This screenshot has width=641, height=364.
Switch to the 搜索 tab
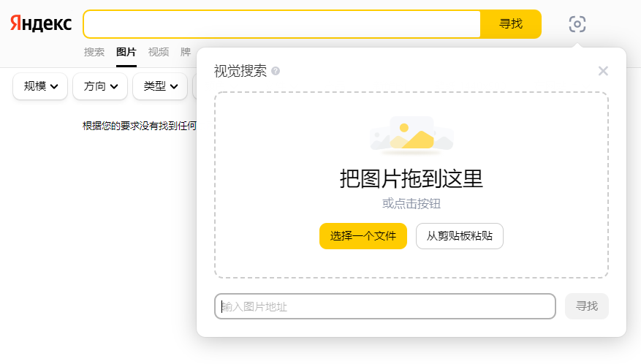click(94, 52)
